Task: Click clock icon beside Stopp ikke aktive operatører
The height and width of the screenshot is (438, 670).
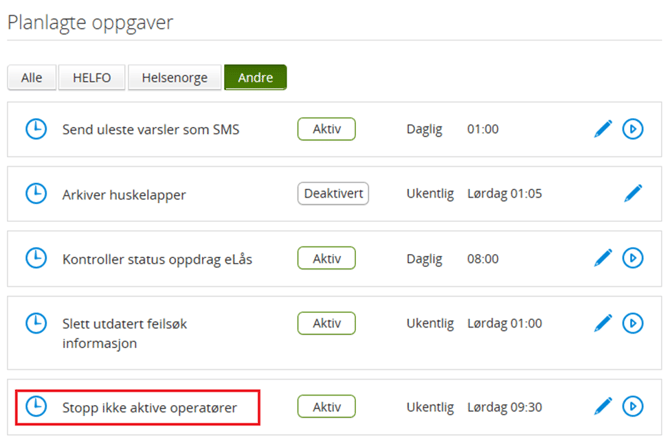Action: 36,406
